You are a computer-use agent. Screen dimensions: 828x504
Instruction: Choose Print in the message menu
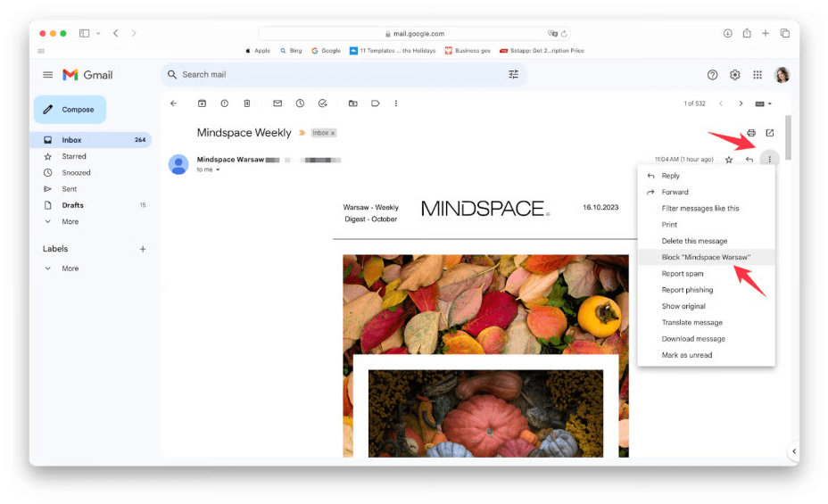[x=706, y=225]
